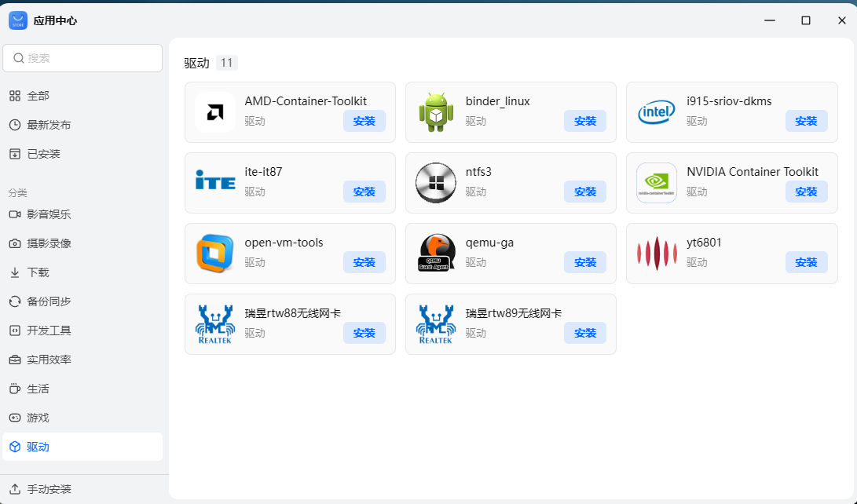Click the ITE logo for ite-it87
Viewport: 857px width, 504px height.
[215, 181]
